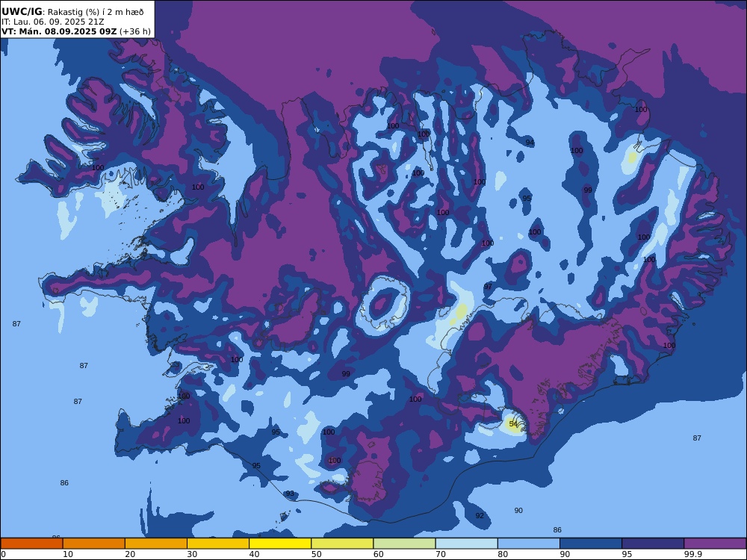Click the '60' legend tick label

(379, 554)
